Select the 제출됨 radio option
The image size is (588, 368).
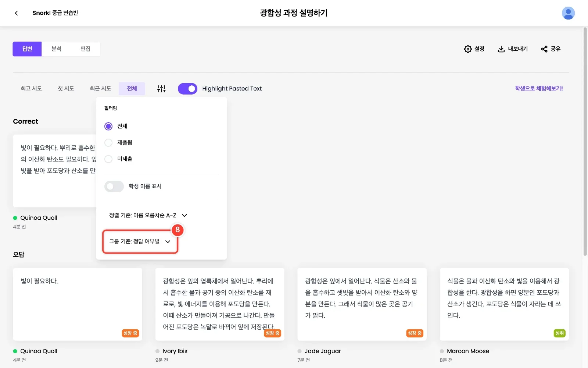(x=108, y=142)
